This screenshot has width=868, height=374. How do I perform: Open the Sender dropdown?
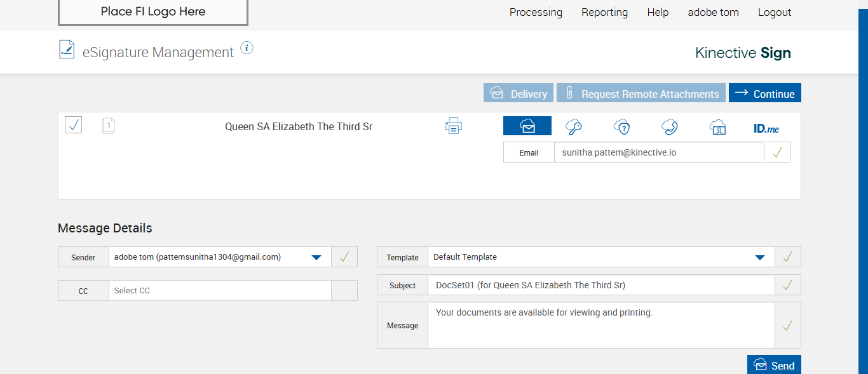point(316,257)
